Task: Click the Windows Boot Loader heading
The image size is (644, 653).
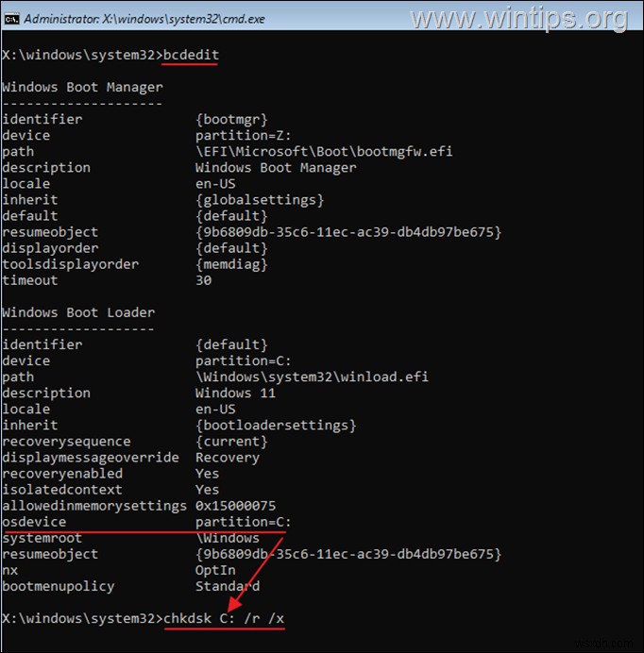Action: (x=78, y=312)
